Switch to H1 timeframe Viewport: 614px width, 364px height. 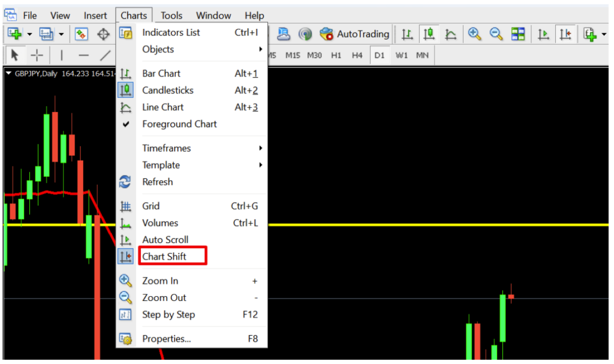pyautogui.click(x=336, y=55)
